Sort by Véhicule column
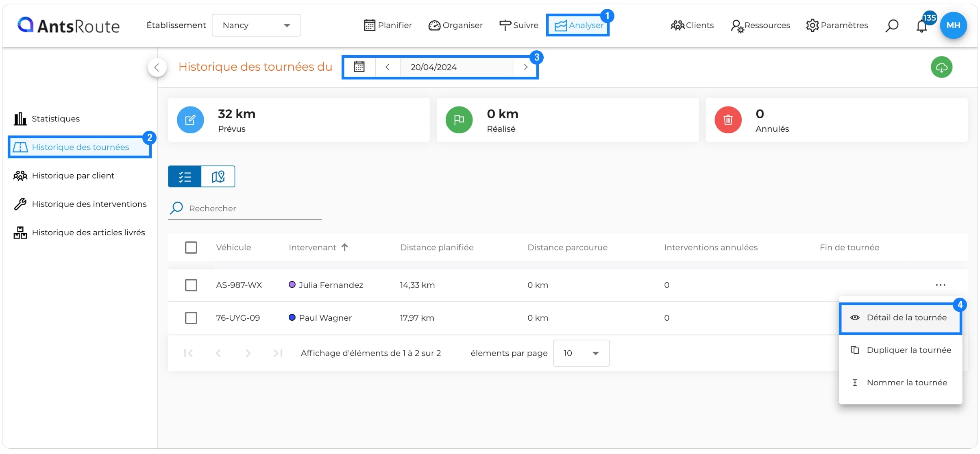The width and height of the screenshot is (980, 454). tap(233, 248)
